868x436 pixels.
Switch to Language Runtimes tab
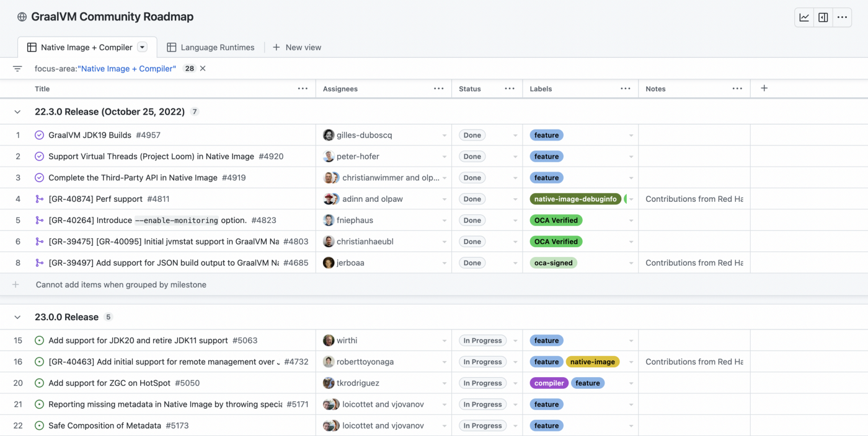pyautogui.click(x=211, y=47)
